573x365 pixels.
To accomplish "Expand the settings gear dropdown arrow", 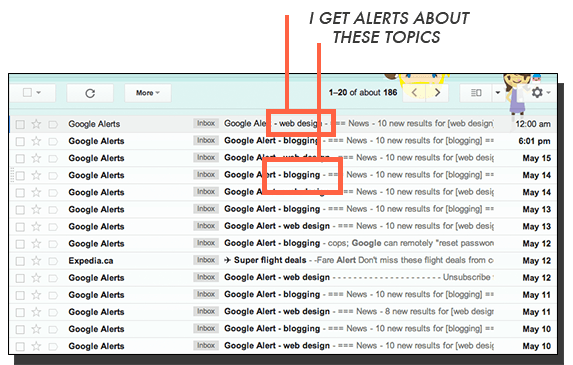I will [548, 93].
